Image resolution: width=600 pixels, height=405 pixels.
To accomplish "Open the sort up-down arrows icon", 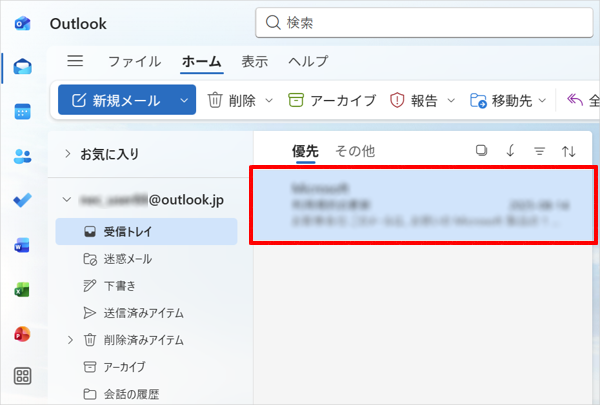I will point(569,151).
